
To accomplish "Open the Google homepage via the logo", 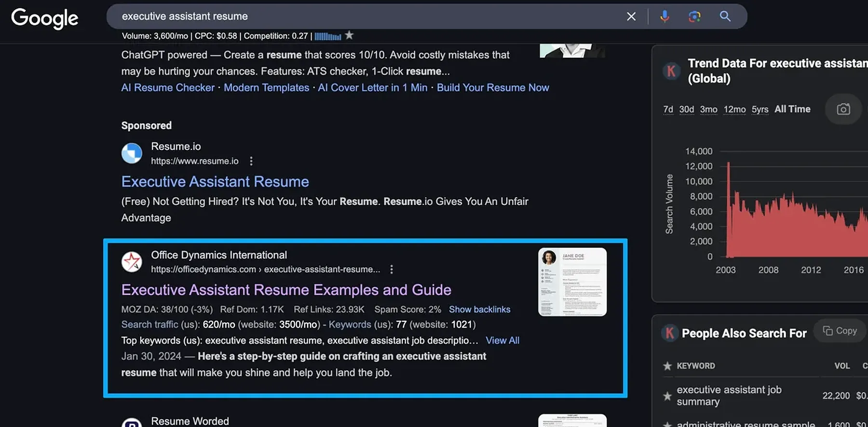I will pos(44,18).
